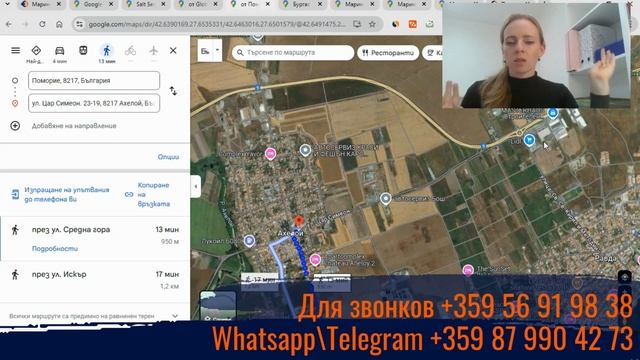The width and height of the screenshot is (640, 360).
Task: Switch to the Бурга tab
Action: tap(302, 4)
